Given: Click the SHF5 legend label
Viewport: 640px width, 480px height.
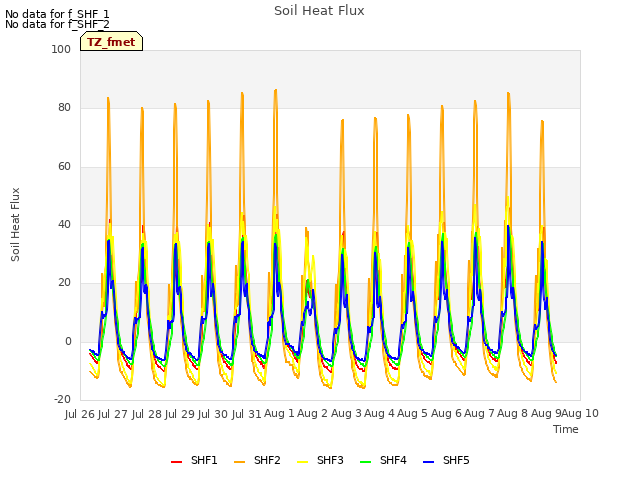Looking at the screenshot, I should (456, 460).
